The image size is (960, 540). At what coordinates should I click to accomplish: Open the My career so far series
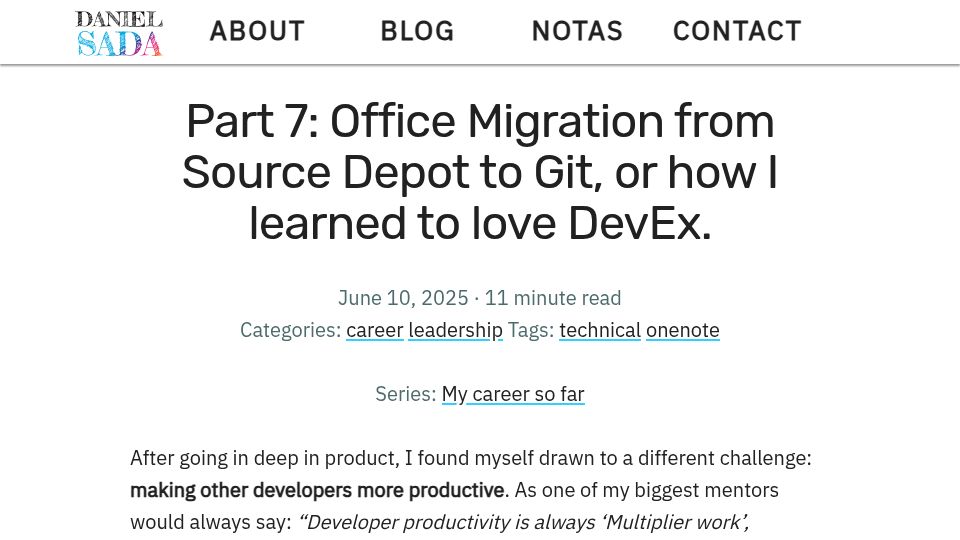point(513,394)
